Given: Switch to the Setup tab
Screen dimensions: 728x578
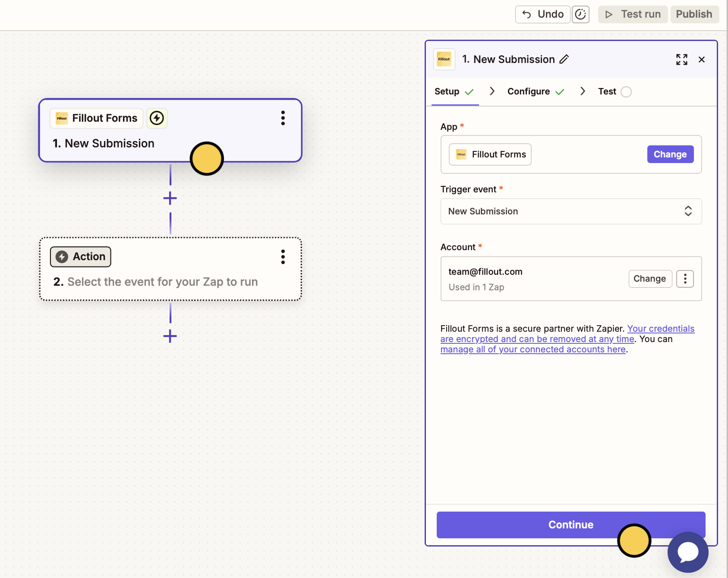Looking at the screenshot, I should click(x=455, y=91).
